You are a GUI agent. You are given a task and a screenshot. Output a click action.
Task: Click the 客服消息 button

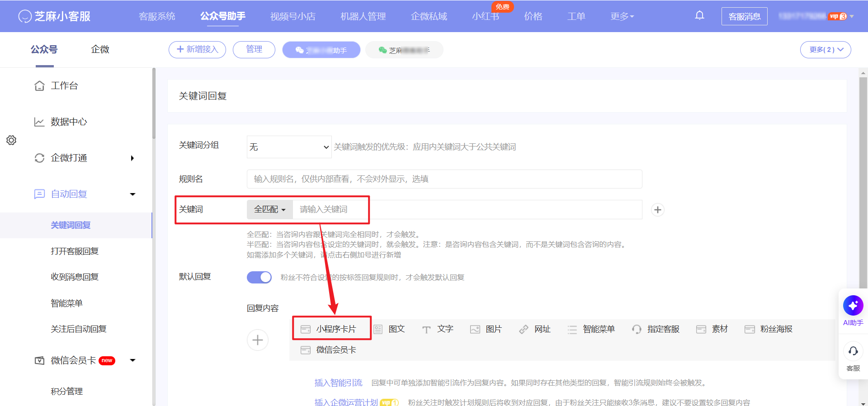(x=745, y=16)
